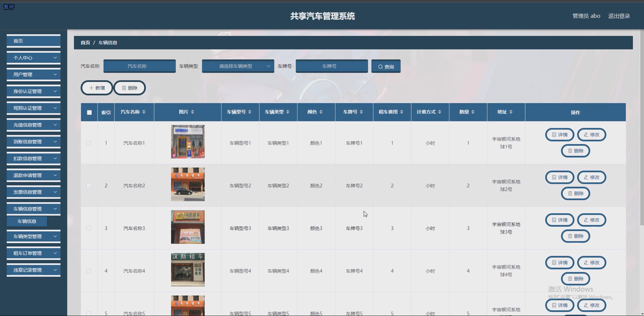
Task: Expand the 车辆类型管理 sidebar menu
Action: click(x=34, y=237)
